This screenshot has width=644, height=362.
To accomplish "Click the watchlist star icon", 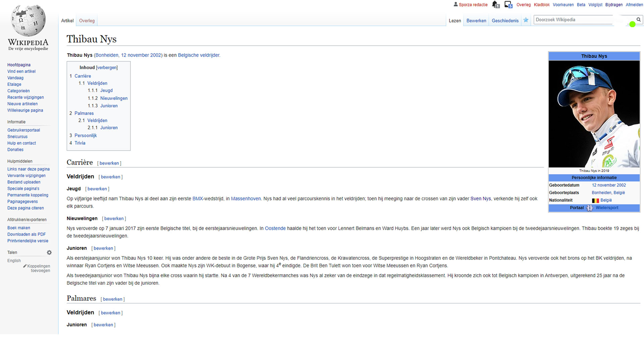I will 526,20.
